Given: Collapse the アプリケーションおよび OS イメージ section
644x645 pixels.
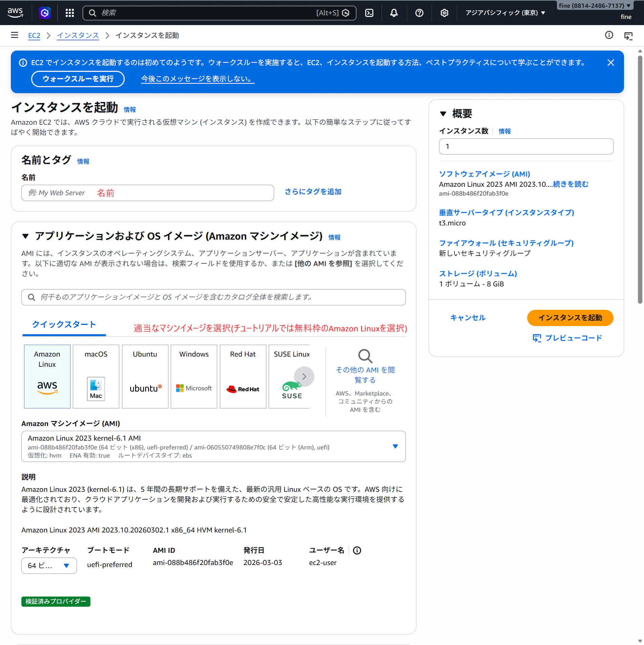Looking at the screenshot, I should click(x=25, y=236).
